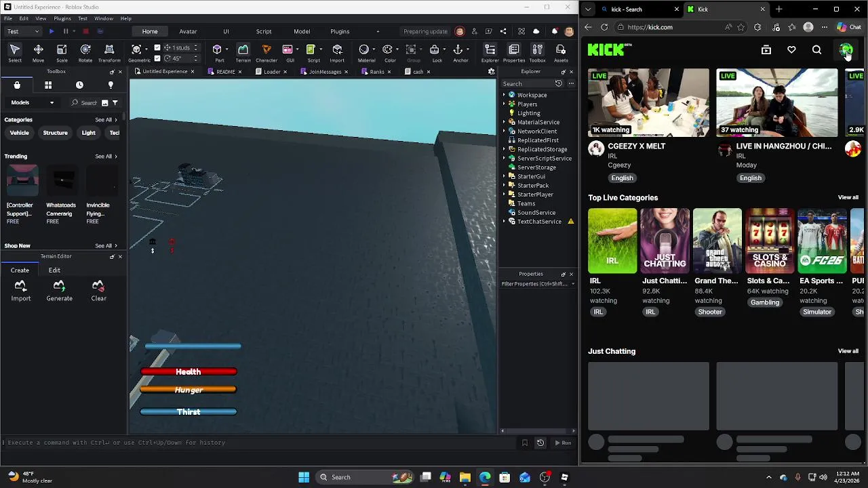The image size is (868, 488).
Task: Open Kick following heart icon
Action: pyautogui.click(x=791, y=49)
